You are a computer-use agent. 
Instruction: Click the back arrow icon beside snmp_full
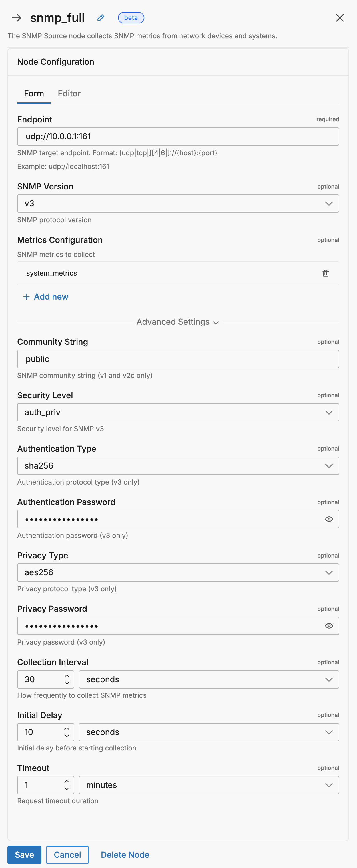point(17,18)
